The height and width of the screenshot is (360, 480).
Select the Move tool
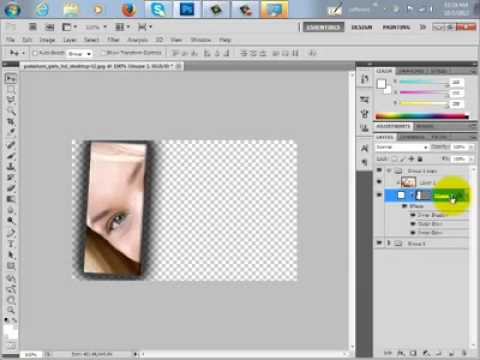coord(11,79)
